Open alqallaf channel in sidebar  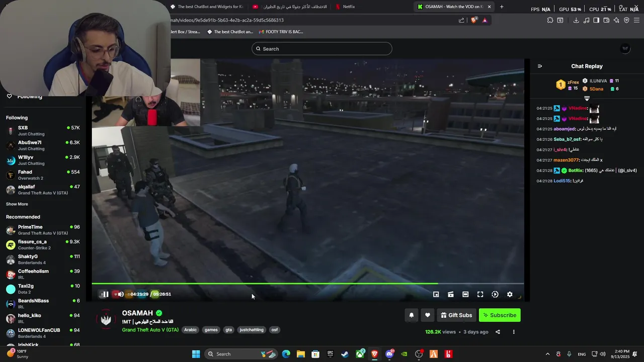click(x=43, y=190)
